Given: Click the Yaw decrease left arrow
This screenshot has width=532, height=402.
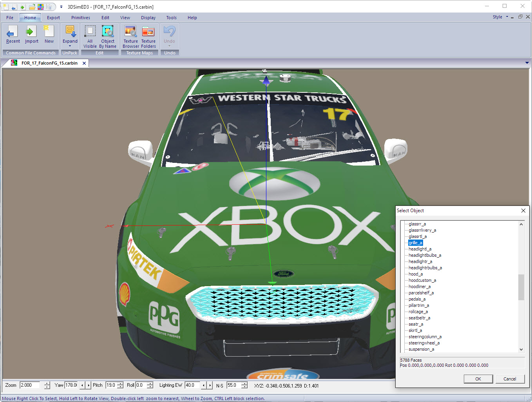Looking at the screenshot, I should [82, 385].
